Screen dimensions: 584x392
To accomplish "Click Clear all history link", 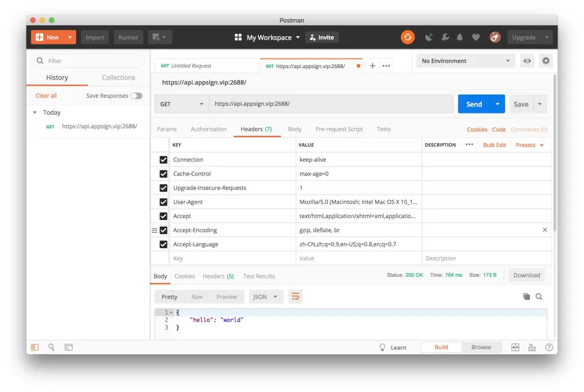I will [46, 96].
